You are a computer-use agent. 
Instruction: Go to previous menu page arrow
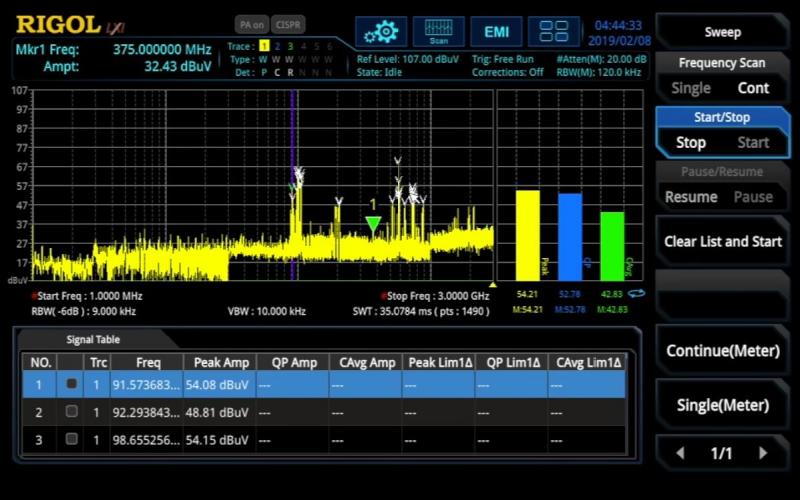(x=680, y=453)
